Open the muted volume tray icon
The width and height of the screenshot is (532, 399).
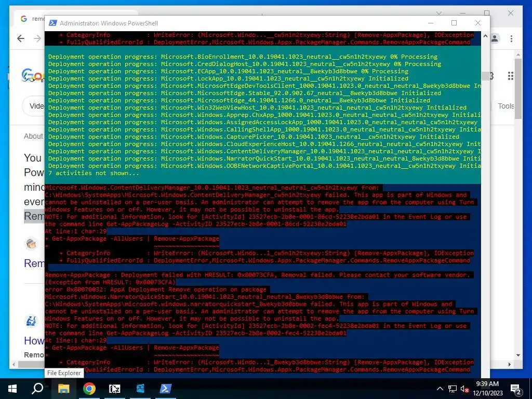click(464, 389)
